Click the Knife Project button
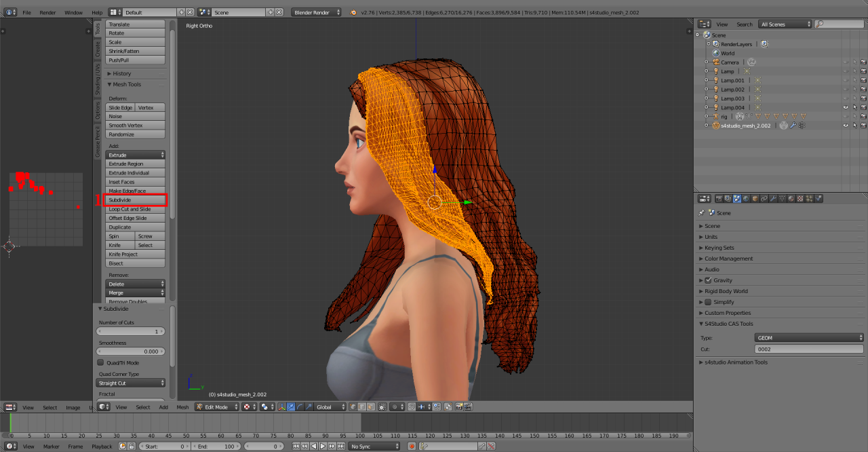Screen dimensions: 868x452 point(136,254)
